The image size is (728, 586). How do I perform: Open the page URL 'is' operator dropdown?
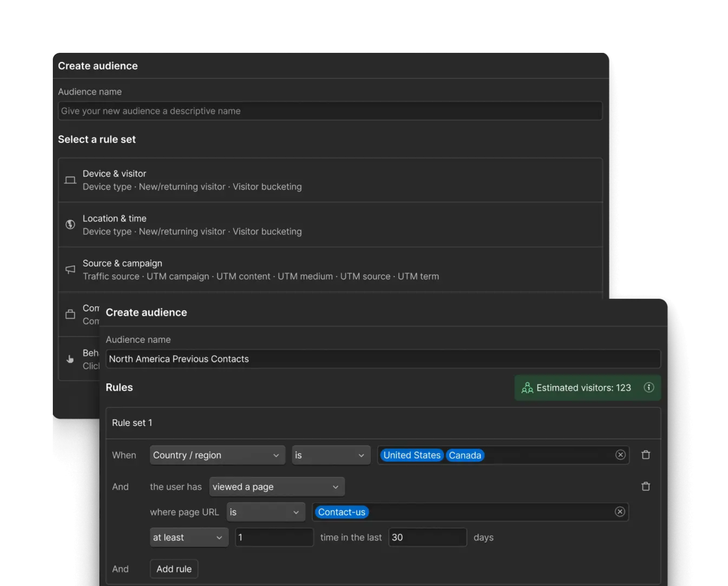[266, 512]
